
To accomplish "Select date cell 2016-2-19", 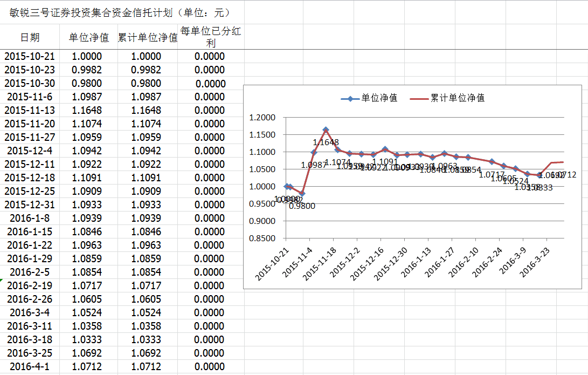I will coord(30,286).
